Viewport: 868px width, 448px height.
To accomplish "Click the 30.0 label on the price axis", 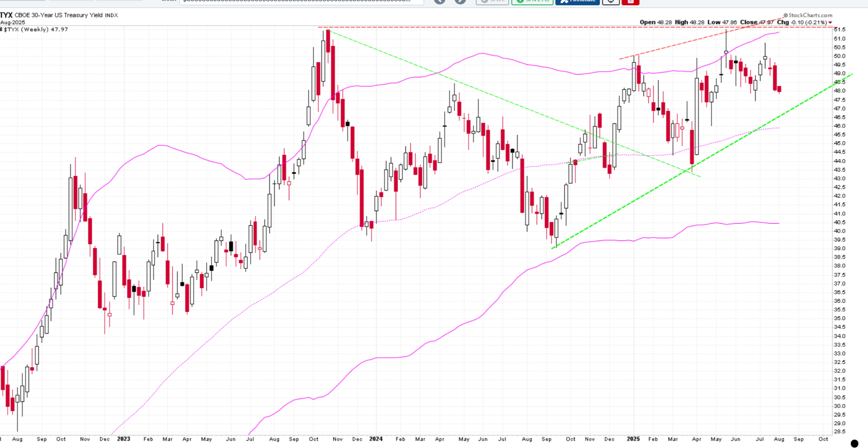I will coord(840,406).
